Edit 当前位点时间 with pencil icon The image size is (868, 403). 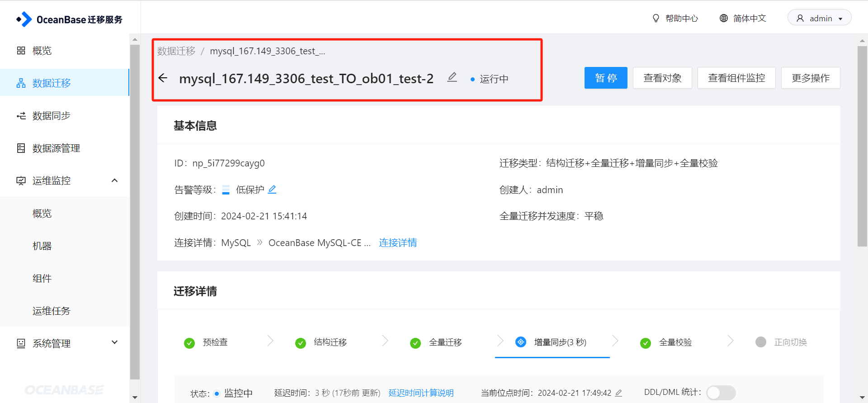pos(619,393)
